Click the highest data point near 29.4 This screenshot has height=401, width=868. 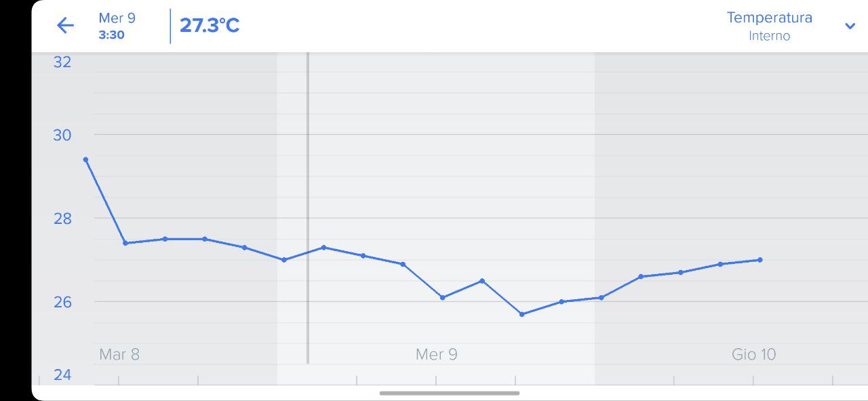coord(85,159)
